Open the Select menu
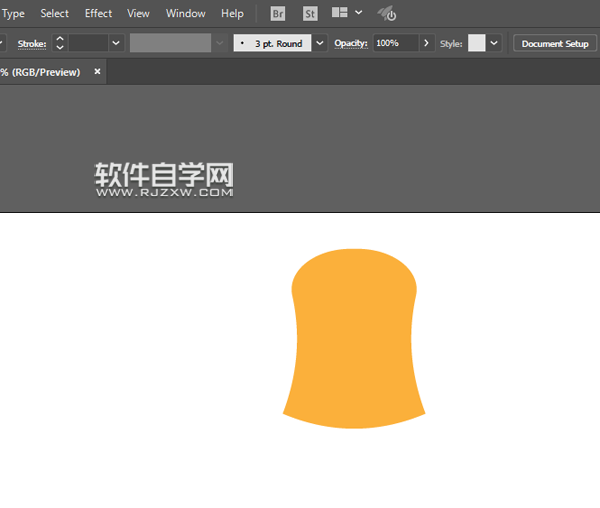The height and width of the screenshot is (508, 600). (54, 14)
